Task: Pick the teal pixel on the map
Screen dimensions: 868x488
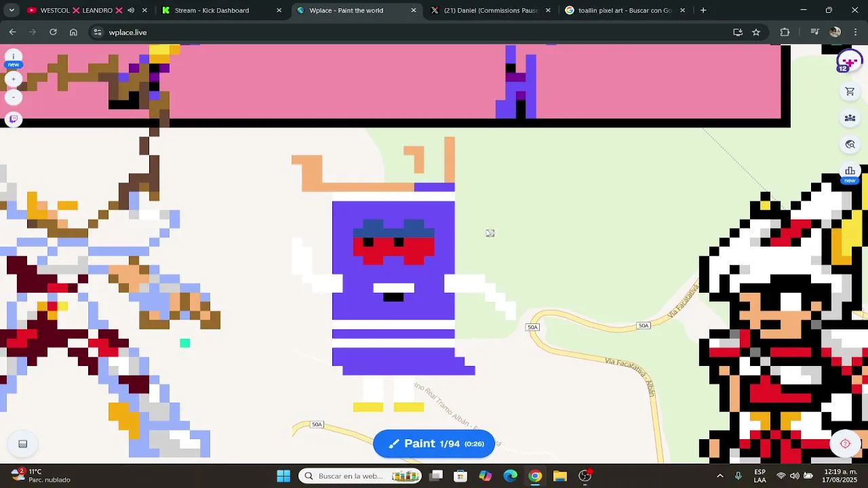Action: click(x=185, y=343)
